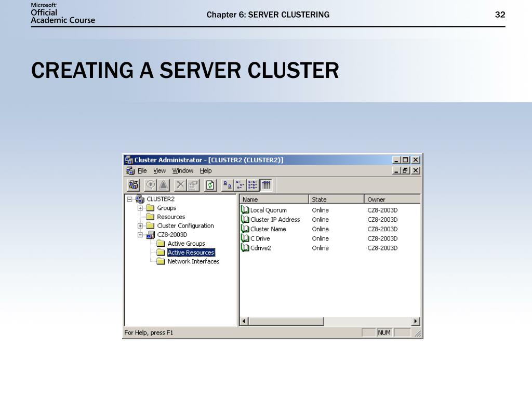Select the Cluster IP Address resource

tap(275, 220)
